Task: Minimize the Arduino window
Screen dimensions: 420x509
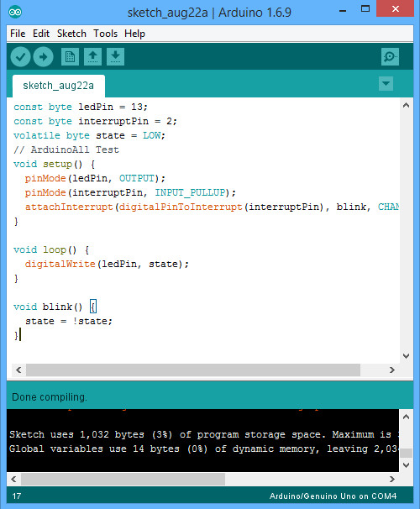Action: click(343, 11)
